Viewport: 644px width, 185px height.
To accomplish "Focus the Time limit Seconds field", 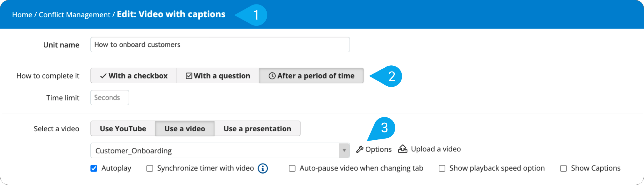I will [x=110, y=98].
